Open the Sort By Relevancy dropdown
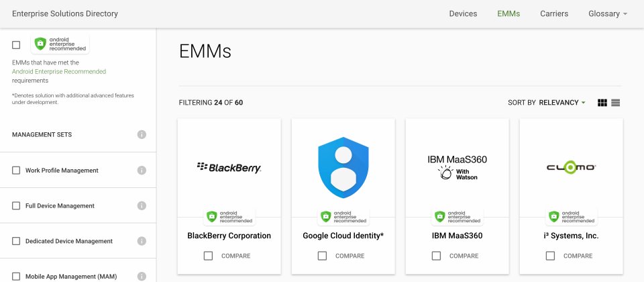 click(547, 103)
